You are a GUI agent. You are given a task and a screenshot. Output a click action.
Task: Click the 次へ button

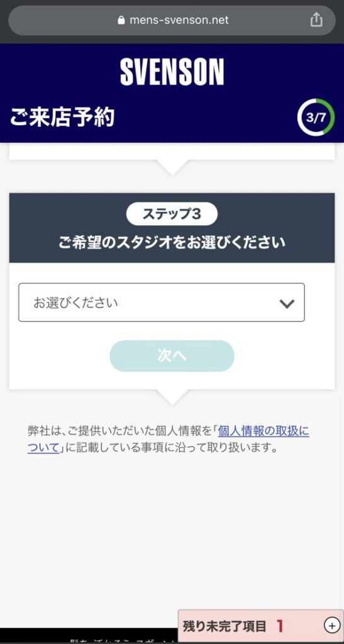[x=172, y=356]
